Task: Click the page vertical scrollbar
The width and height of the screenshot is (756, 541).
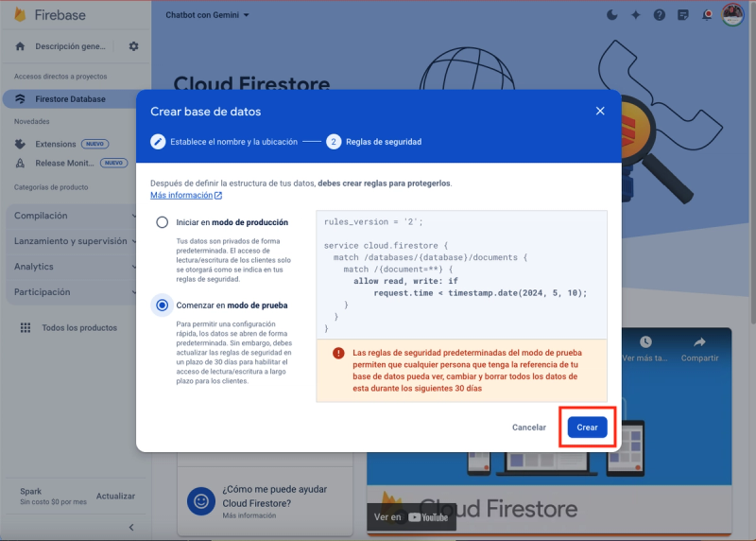Action: pos(752,162)
